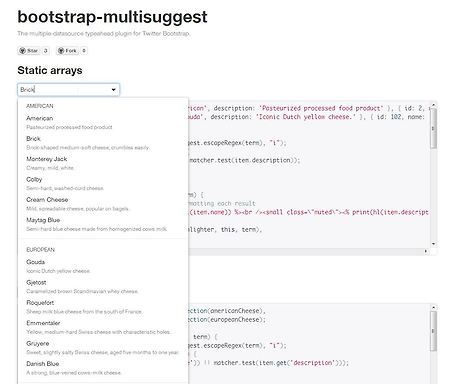Select American cheese suggestion
450x384 pixels.
[103, 122]
